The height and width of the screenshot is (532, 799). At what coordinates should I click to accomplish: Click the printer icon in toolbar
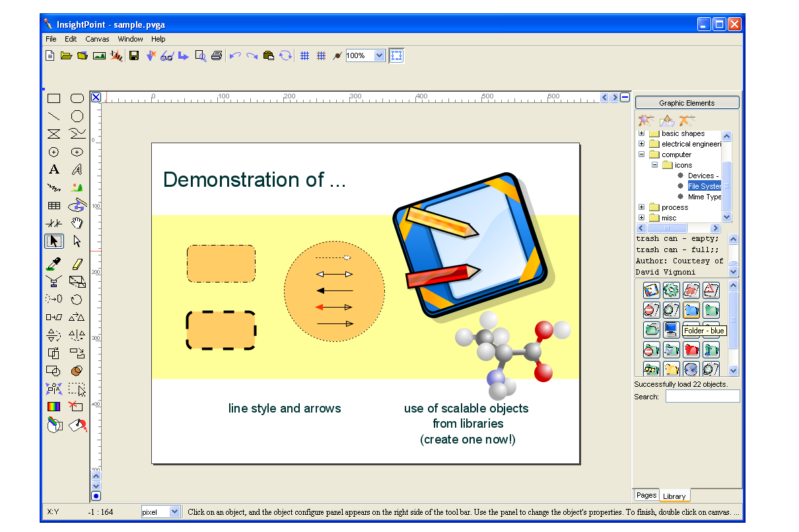tap(217, 56)
